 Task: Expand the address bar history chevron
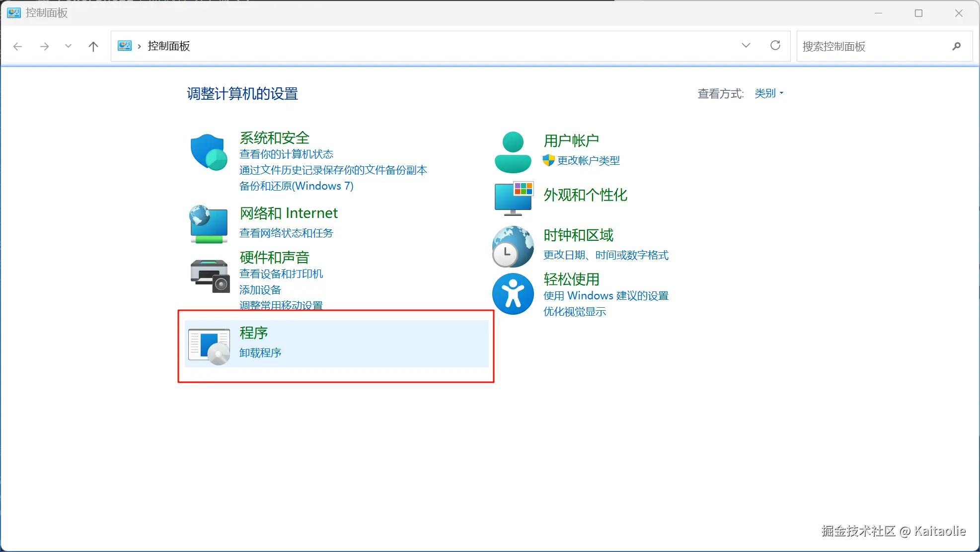pos(746,46)
